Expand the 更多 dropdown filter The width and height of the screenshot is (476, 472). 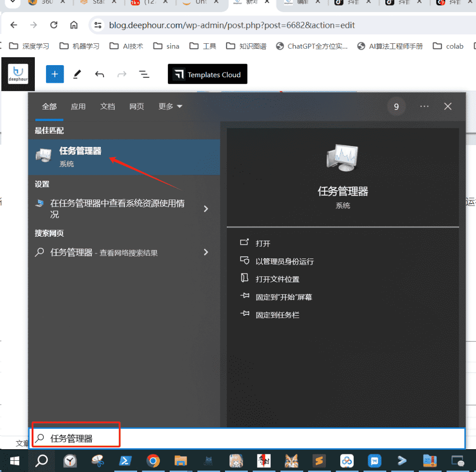point(170,106)
